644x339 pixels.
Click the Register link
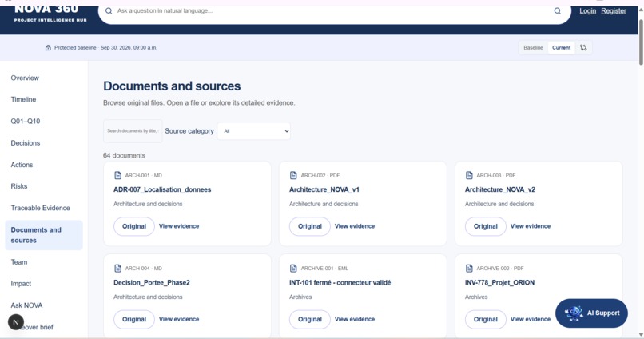(614, 11)
